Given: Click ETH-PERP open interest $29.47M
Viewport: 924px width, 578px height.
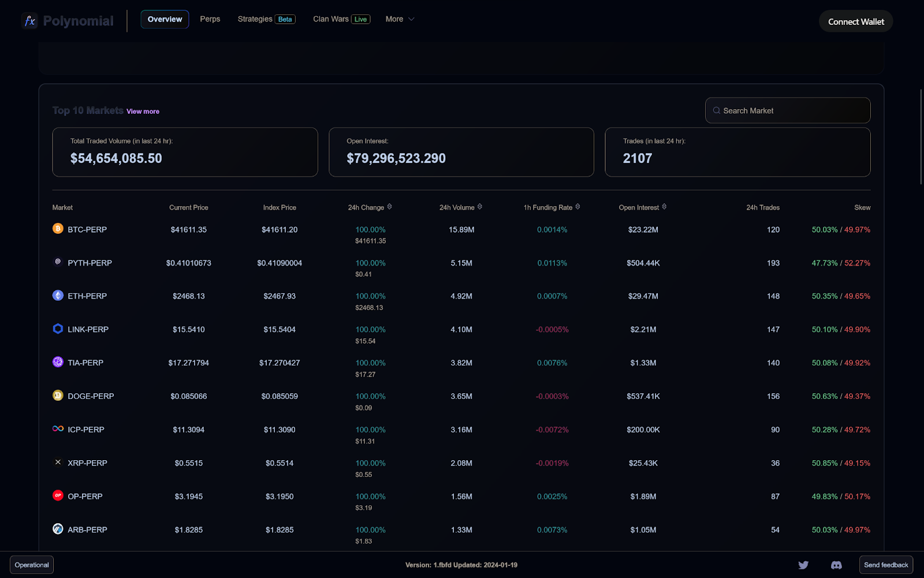Looking at the screenshot, I should 643,296.
